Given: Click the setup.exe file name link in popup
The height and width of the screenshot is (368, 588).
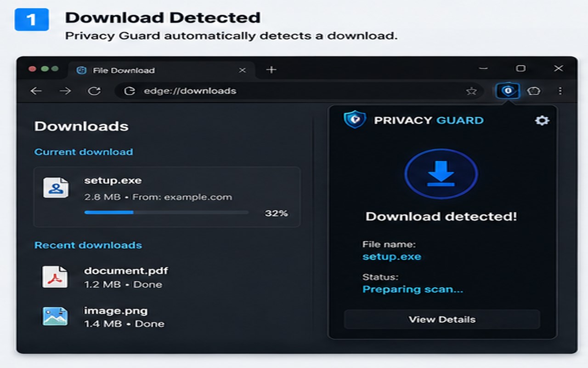Looking at the screenshot, I should pyautogui.click(x=392, y=257).
